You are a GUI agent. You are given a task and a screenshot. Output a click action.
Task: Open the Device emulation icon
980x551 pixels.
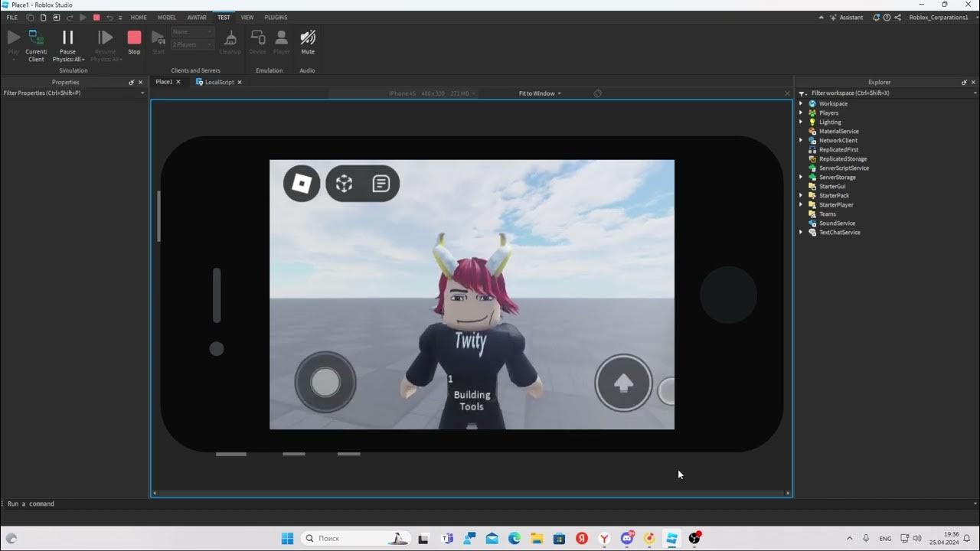click(x=258, y=37)
